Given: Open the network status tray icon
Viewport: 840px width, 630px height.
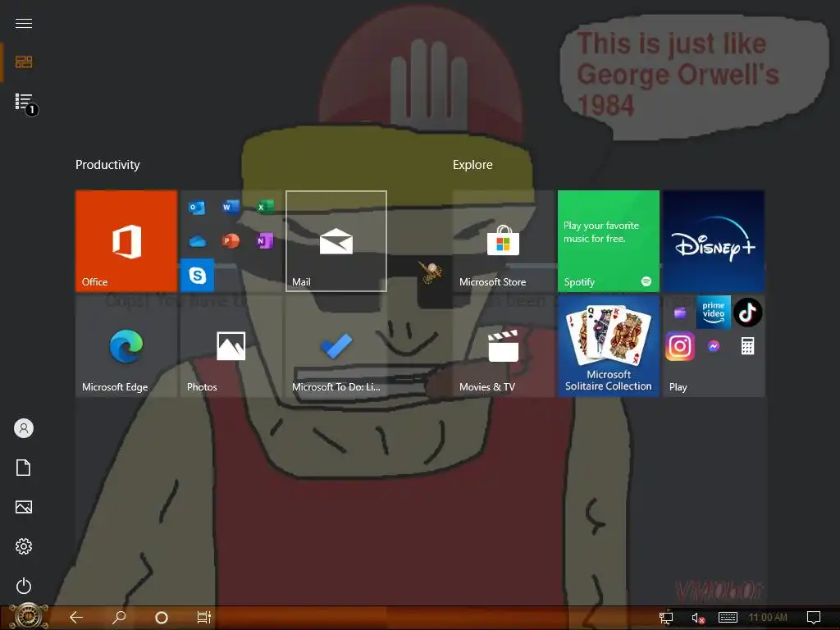Looking at the screenshot, I should click(666, 618).
